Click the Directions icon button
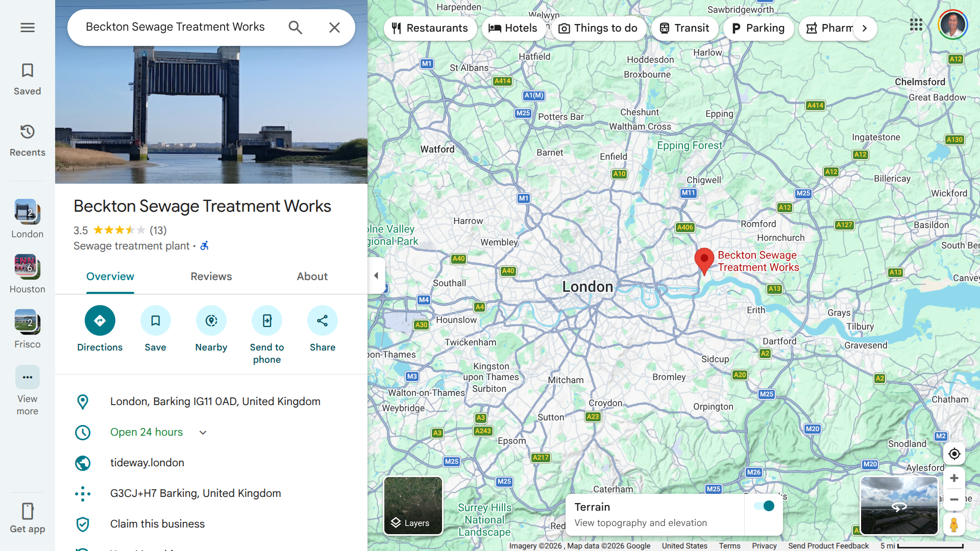The image size is (980, 551). pyautogui.click(x=100, y=320)
